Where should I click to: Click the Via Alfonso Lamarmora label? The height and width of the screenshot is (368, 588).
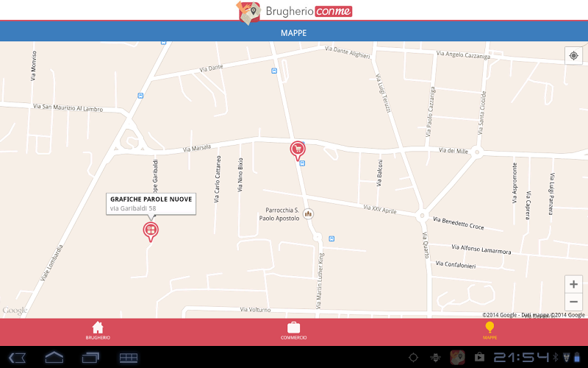click(481, 250)
